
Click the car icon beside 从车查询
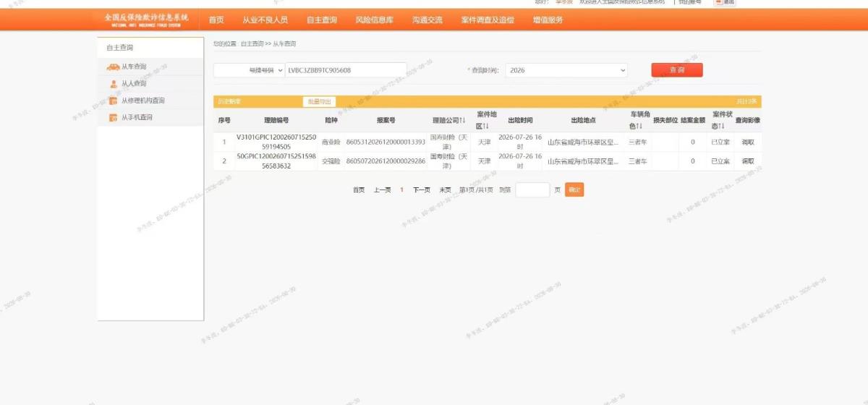113,67
